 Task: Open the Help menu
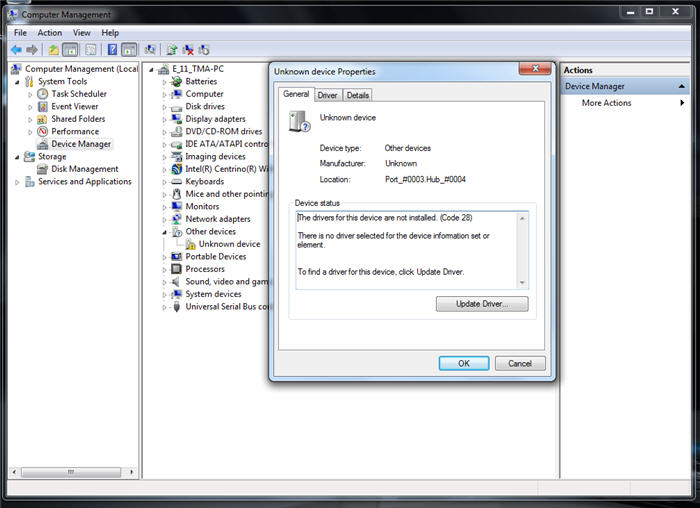(x=110, y=33)
